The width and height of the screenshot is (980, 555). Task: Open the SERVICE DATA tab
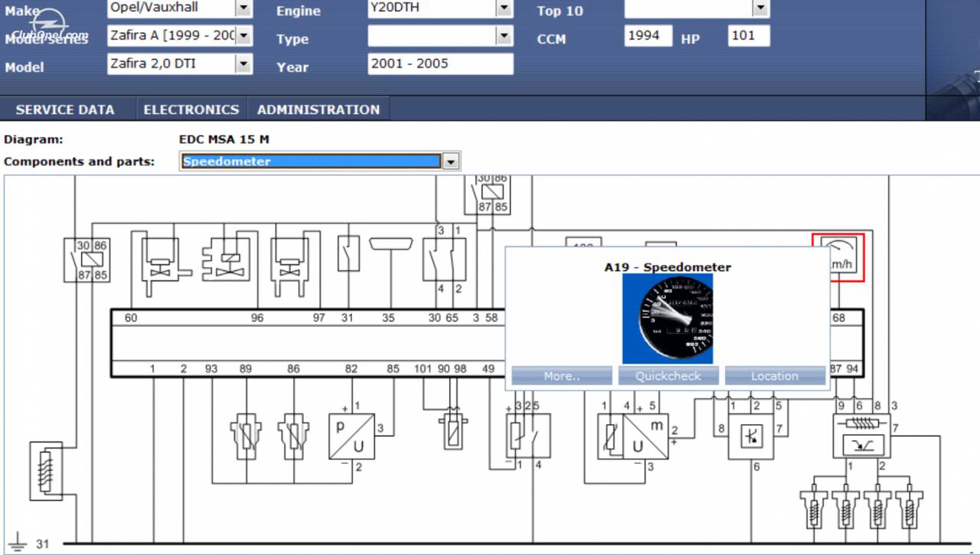pos(65,109)
